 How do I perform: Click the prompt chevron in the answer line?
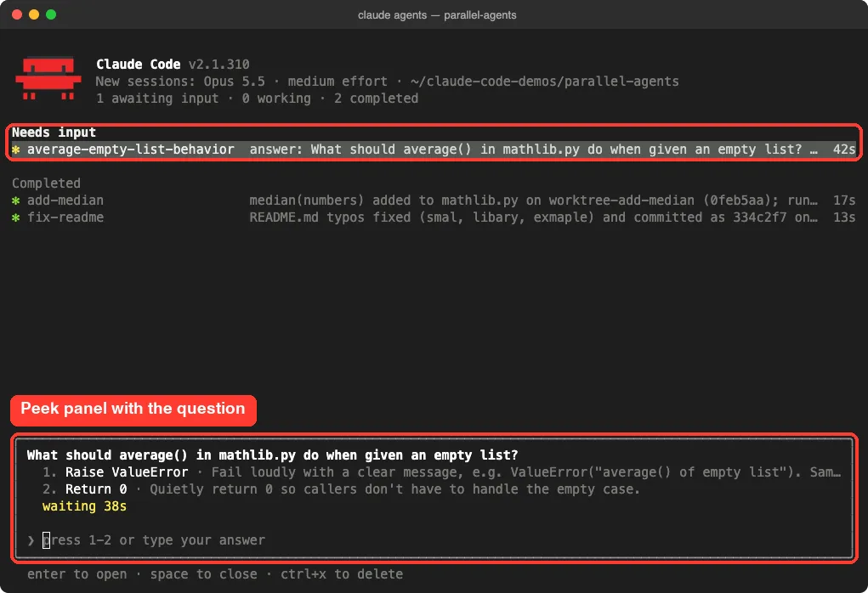coord(31,540)
